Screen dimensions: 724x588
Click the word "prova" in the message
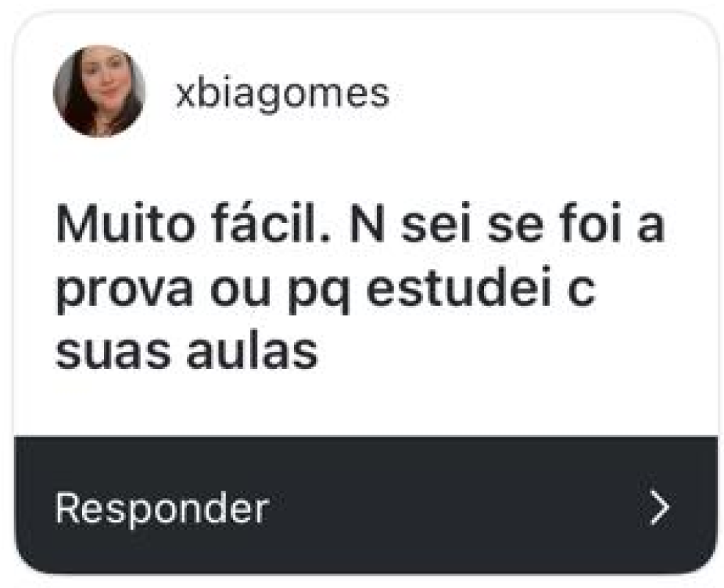[124, 292]
